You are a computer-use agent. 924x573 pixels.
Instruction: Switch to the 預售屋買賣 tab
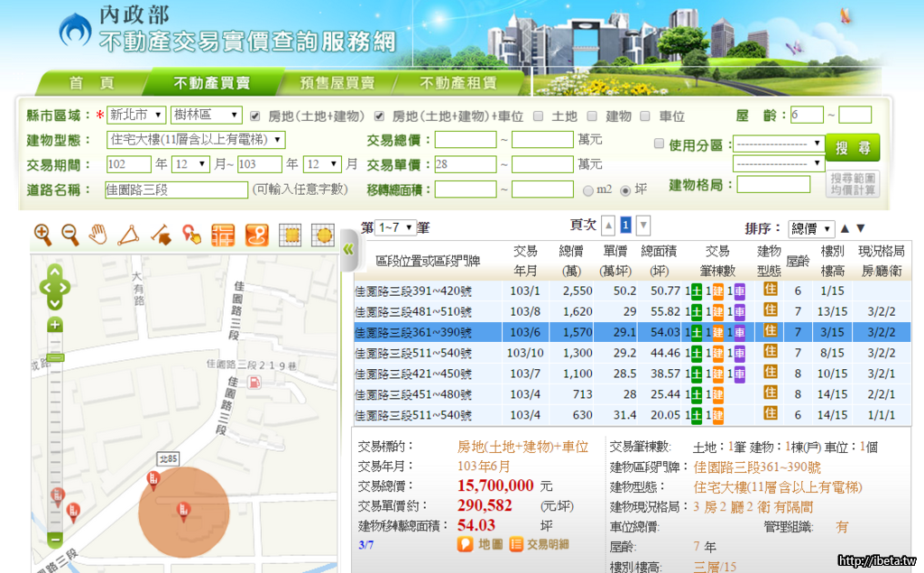pyautogui.click(x=337, y=83)
